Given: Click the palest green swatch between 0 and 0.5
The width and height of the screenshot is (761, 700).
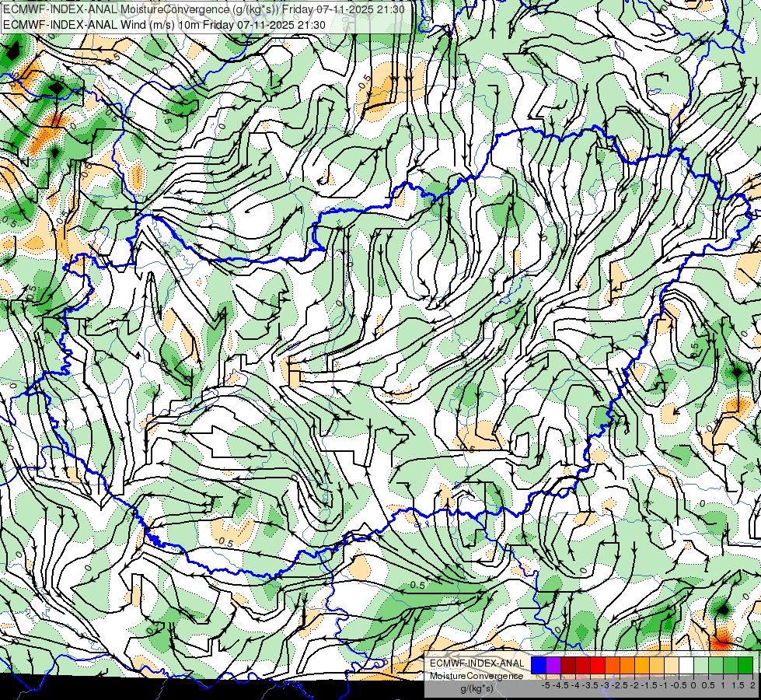Looking at the screenshot, I should point(701,666).
